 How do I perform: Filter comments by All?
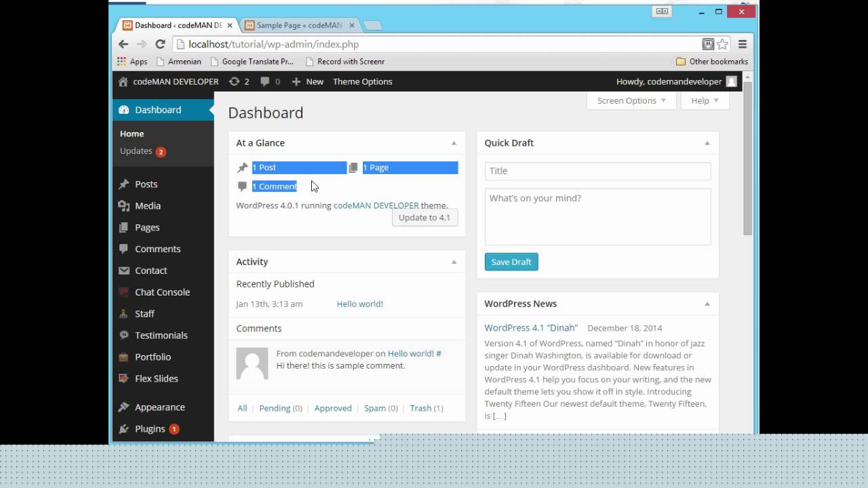pos(242,408)
